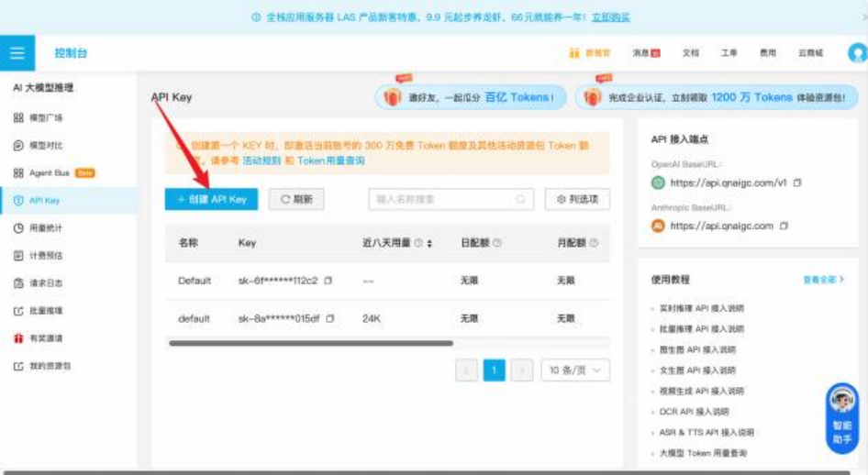Image resolution: width=868 pixels, height=475 pixels.
Task: Copy the Anthropic BaseURL address
Action: pos(784,226)
